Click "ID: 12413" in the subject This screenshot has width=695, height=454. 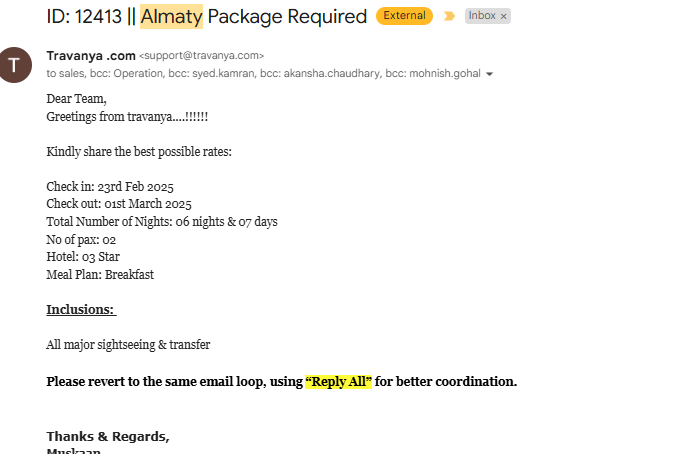click(x=84, y=17)
